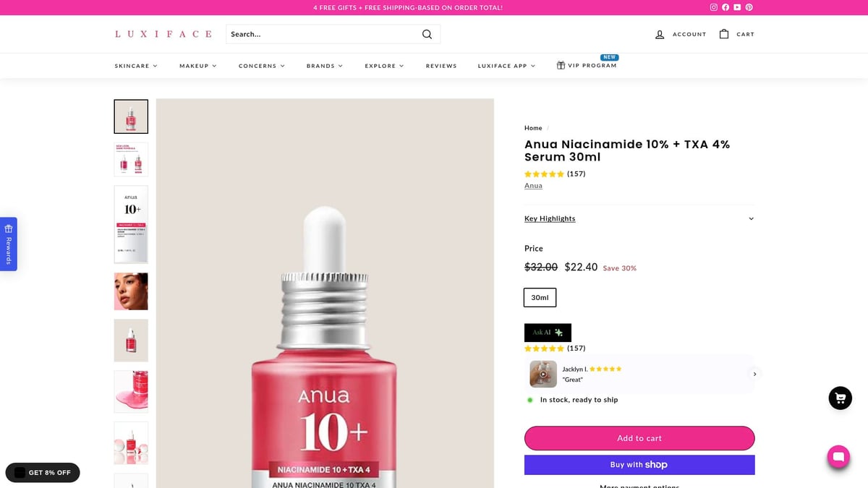This screenshot has height=488, width=868.
Task: Open the Anua brand link
Action: coord(533,185)
